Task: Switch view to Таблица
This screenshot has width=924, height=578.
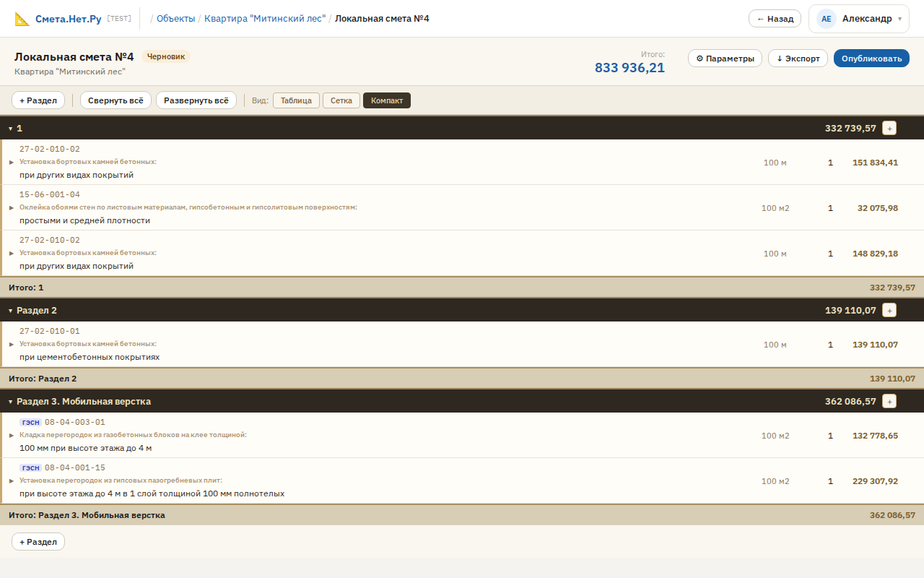Action: pos(296,100)
